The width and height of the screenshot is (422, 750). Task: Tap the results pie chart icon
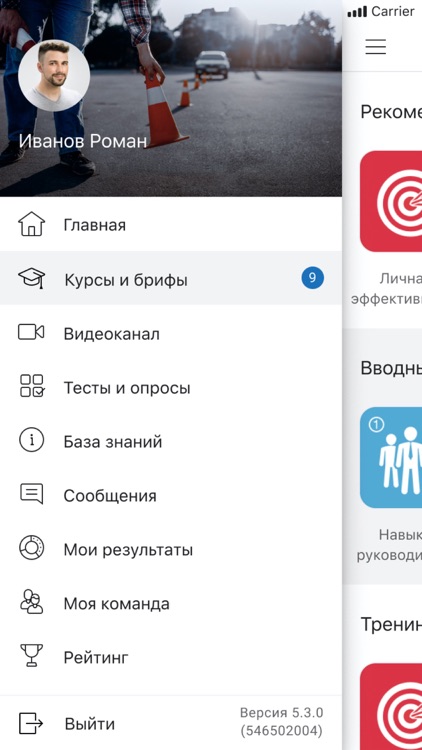(31, 548)
